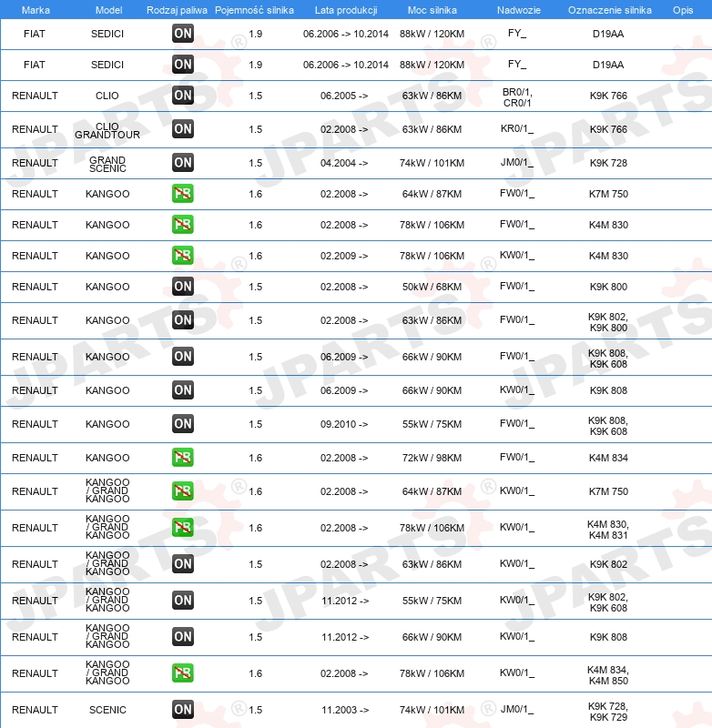Click production date '06.2005 ->'
The height and width of the screenshot is (728, 712).
click(x=344, y=96)
